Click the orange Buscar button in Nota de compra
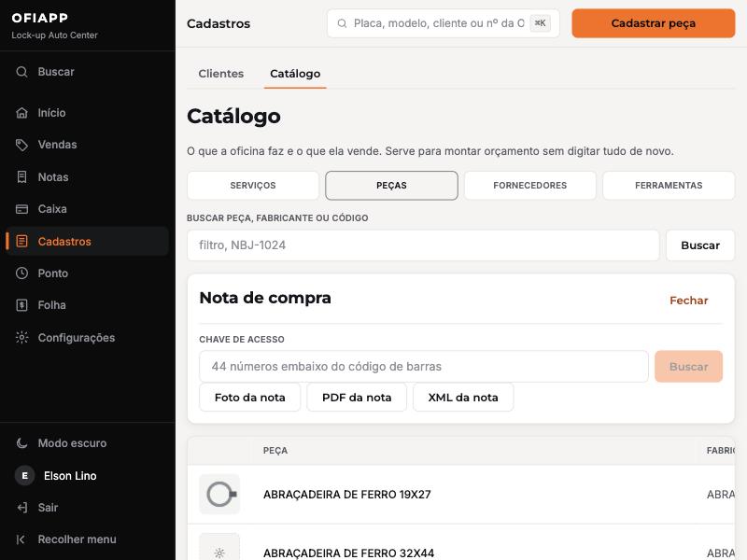Viewport: 747px width, 560px height. pos(688,367)
